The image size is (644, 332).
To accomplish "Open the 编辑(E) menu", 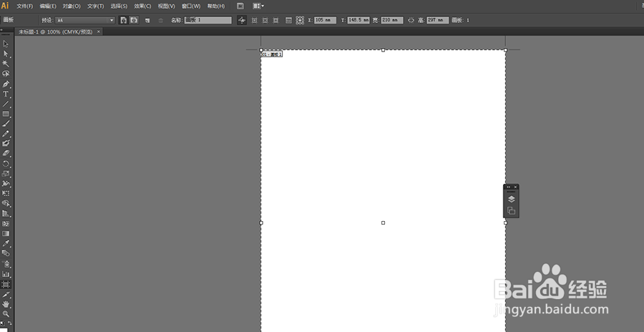I will [x=48, y=6].
